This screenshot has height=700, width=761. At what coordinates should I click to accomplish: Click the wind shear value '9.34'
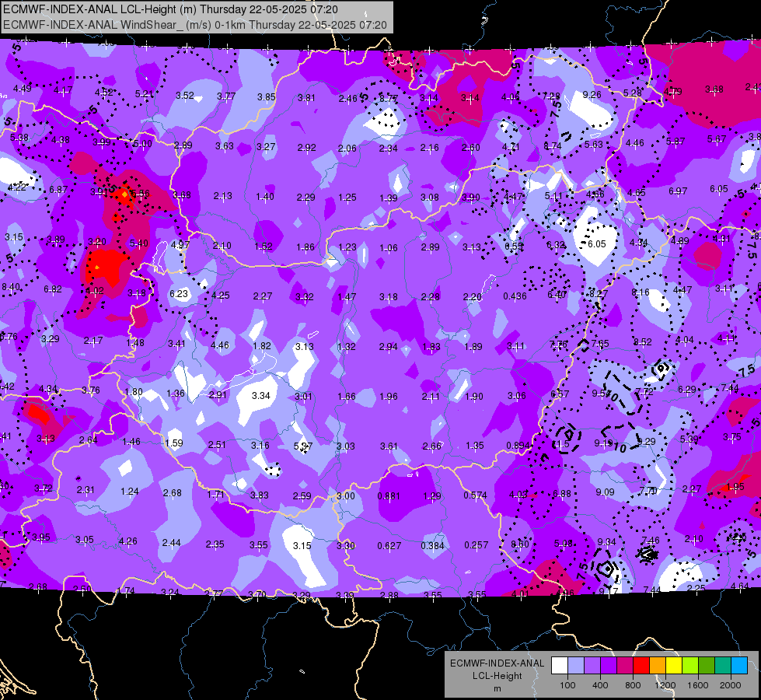pos(606,541)
